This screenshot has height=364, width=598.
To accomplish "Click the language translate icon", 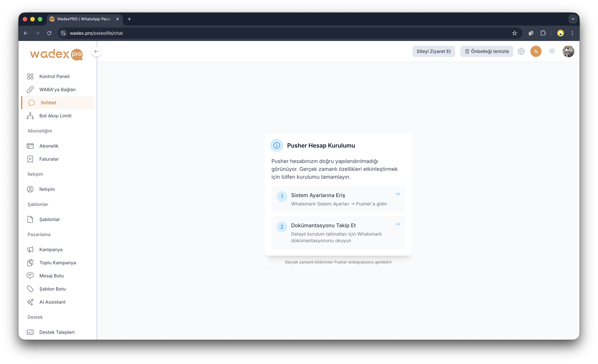I will (x=536, y=51).
